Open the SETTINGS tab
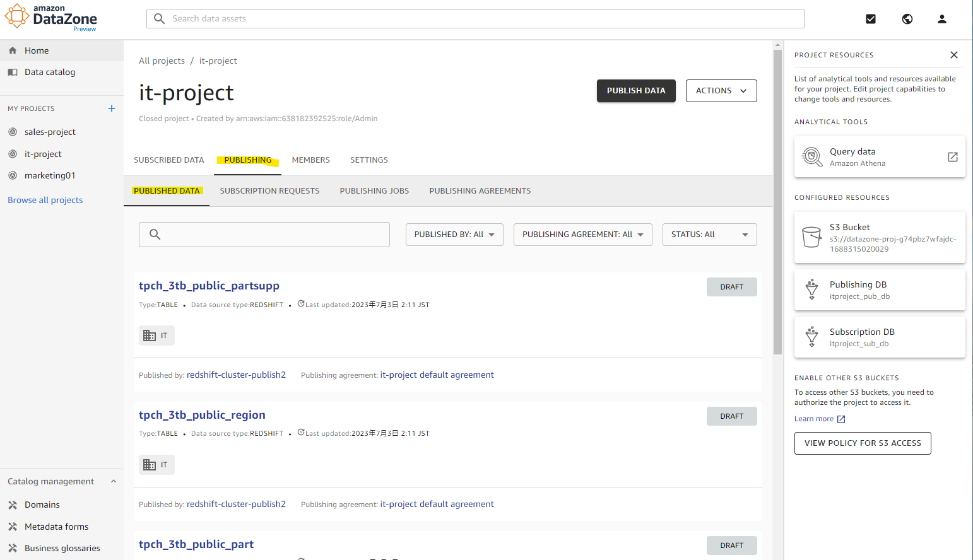 [x=369, y=160]
